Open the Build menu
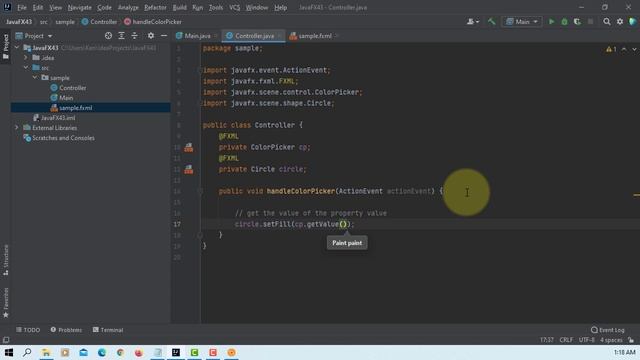The height and width of the screenshot is (360, 640). (x=179, y=7)
